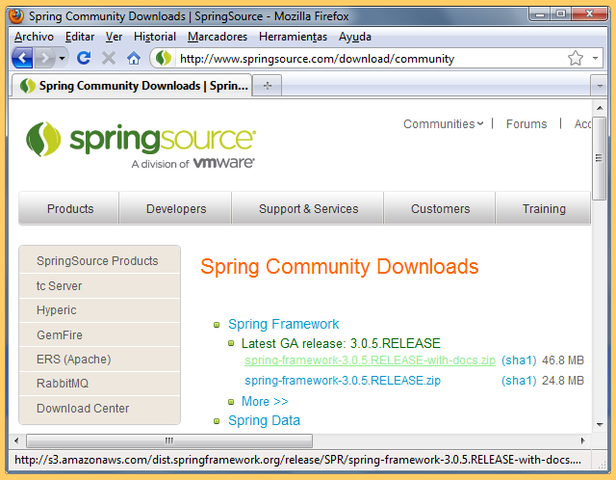Click the horizontal scrollbar left arrow
Viewport: 616px width, 480px height.
point(16,441)
